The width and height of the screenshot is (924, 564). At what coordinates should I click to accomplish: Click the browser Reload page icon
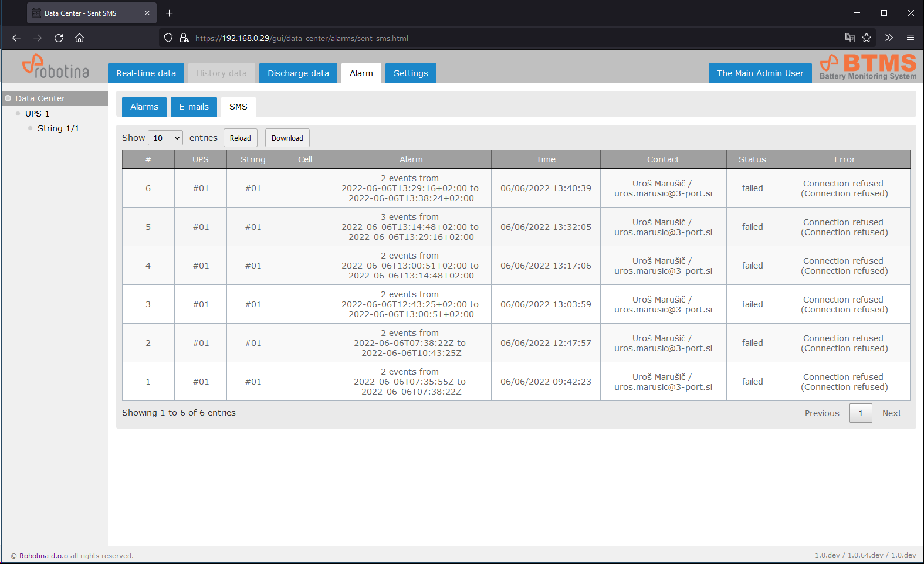59,38
